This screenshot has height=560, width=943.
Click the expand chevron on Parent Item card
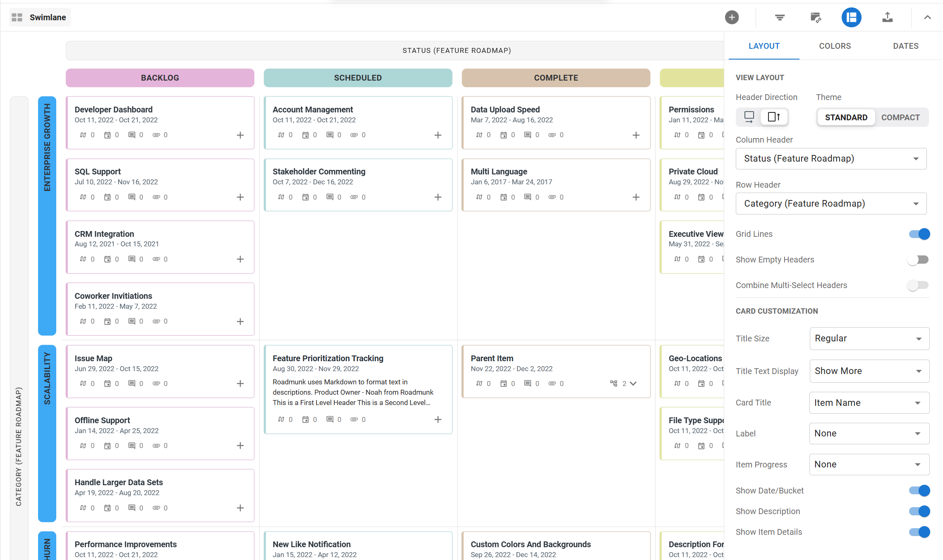[x=634, y=383]
